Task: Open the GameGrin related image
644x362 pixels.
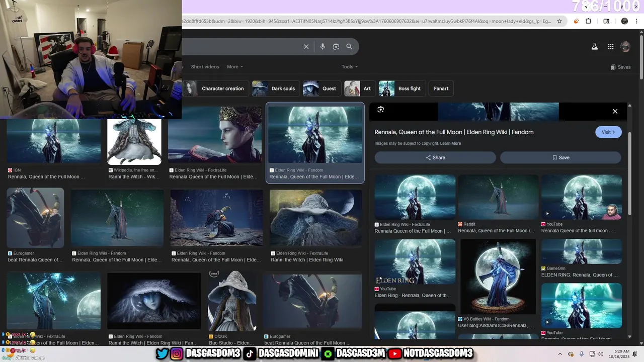Action: [582, 251]
